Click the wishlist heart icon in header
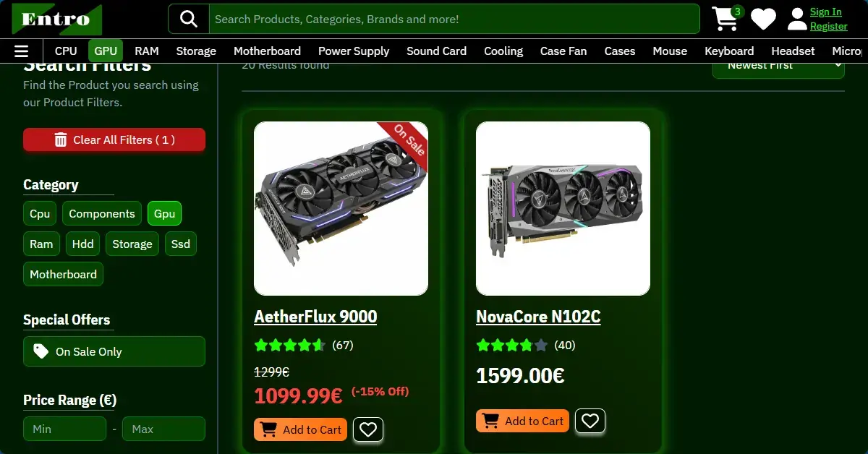This screenshot has width=868, height=454. pos(763,19)
